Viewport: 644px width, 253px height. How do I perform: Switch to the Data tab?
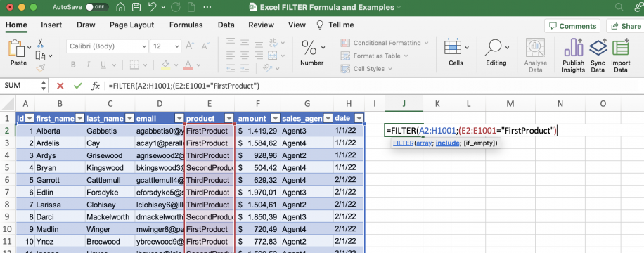(226, 25)
